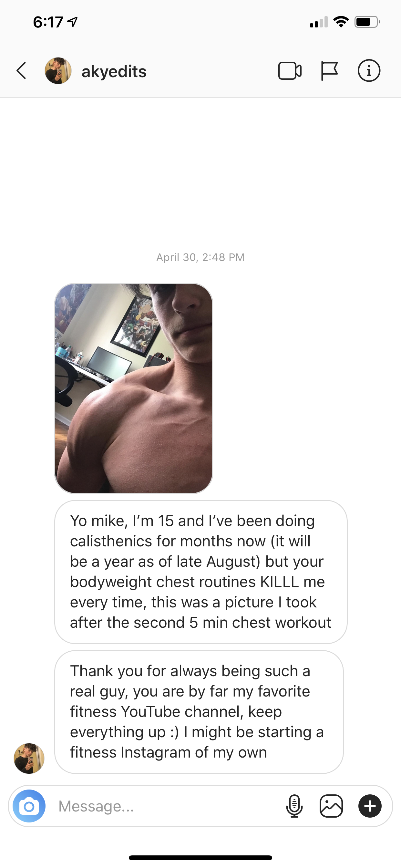401x868 pixels.
Task: Open photo gallery picker icon
Action: point(331,806)
